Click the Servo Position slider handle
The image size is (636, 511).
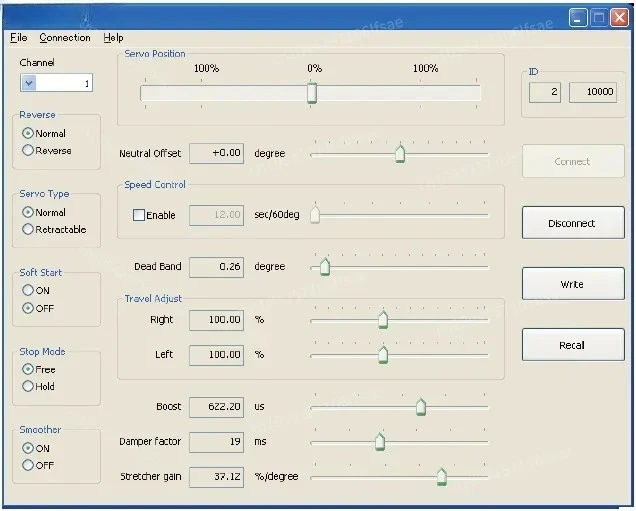click(312, 93)
